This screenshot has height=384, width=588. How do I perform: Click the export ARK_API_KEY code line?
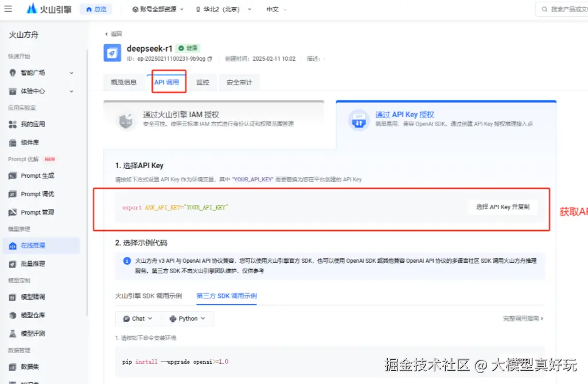[x=175, y=207]
